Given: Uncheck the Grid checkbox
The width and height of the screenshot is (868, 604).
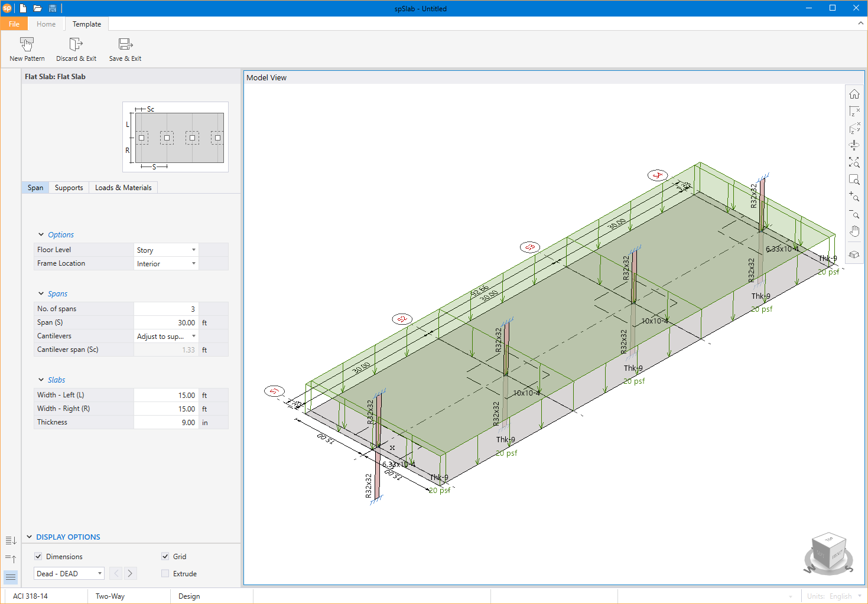Looking at the screenshot, I should 165,556.
